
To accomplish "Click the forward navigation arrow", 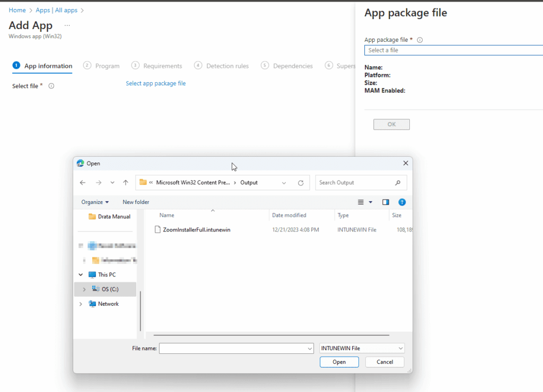I will click(99, 182).
